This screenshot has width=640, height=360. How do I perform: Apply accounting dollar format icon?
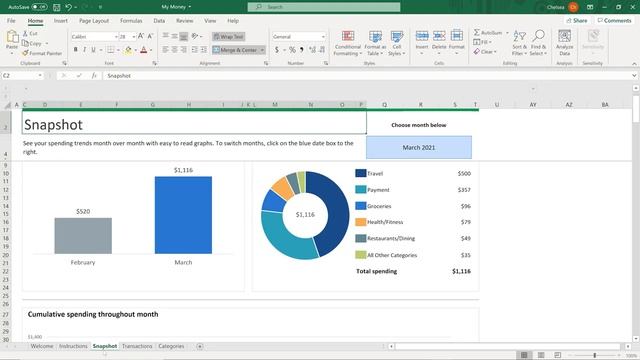[x=277, y=50]
